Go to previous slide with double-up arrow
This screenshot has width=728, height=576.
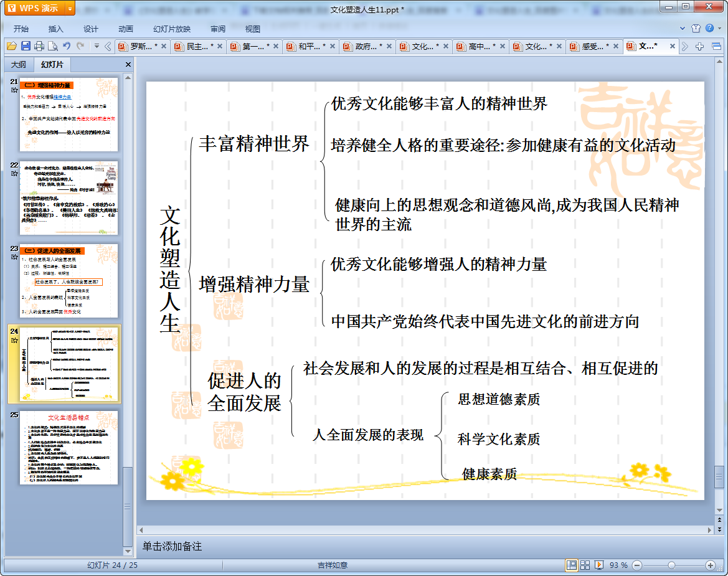click(x=719, y=520)
